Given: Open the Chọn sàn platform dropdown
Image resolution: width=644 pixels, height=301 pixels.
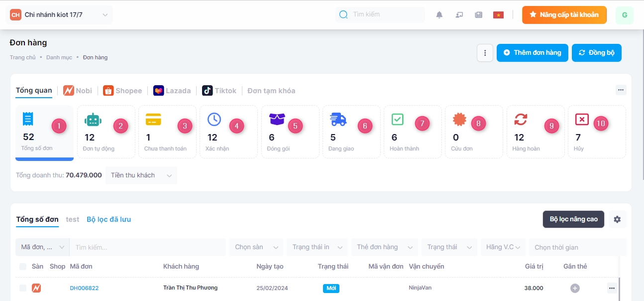Looking at the screenshot, I should point(256,247).
